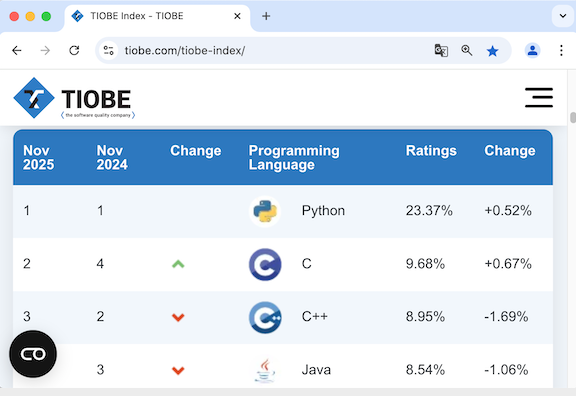The height and width of the screenshot is (396, 576).
Task: Click the blue bookmark star
Action: (492, 51)
